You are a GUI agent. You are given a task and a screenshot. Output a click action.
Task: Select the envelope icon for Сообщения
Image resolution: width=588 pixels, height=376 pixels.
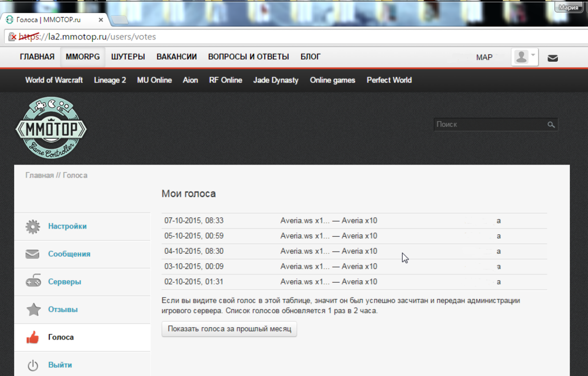tap(34, 254)
